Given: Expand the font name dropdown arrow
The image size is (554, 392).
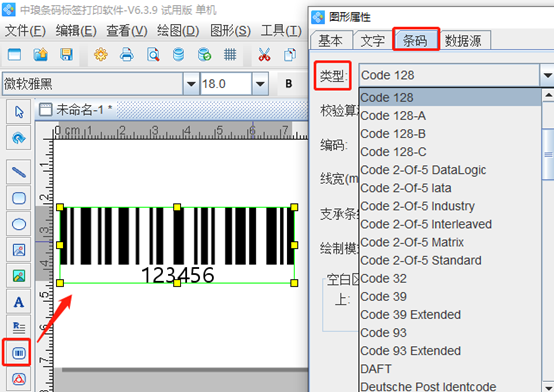Looking at the screenshot, I should click(x=191, y=84).
